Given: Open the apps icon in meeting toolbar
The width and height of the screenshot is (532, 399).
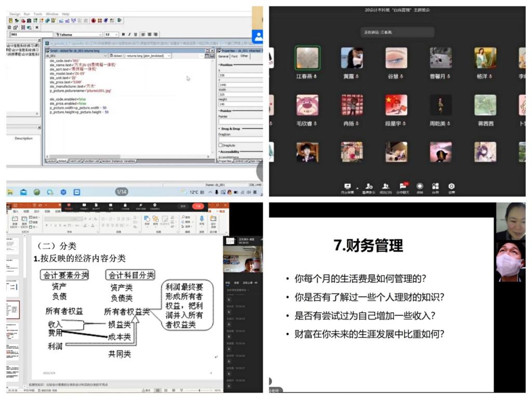Looking at the screenshot, I should pos(435,187).
